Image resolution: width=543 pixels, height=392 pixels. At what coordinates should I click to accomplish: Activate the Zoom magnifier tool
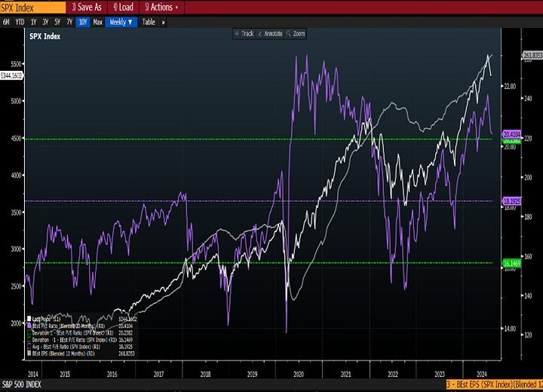296,34
